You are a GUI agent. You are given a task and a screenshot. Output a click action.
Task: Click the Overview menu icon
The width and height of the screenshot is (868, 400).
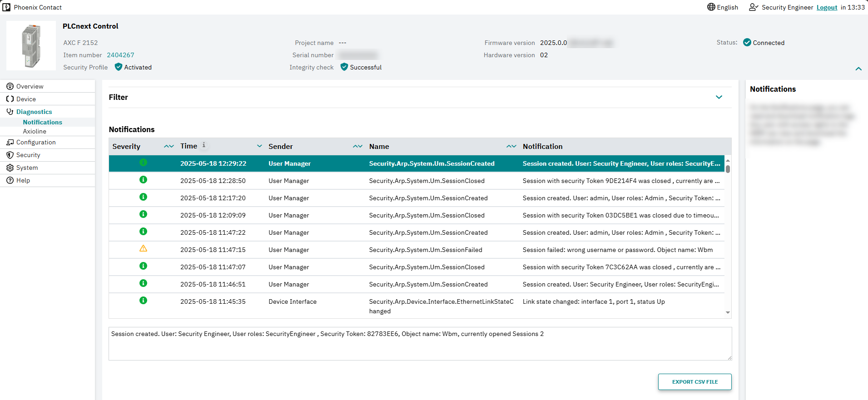[x=10, y=86]
